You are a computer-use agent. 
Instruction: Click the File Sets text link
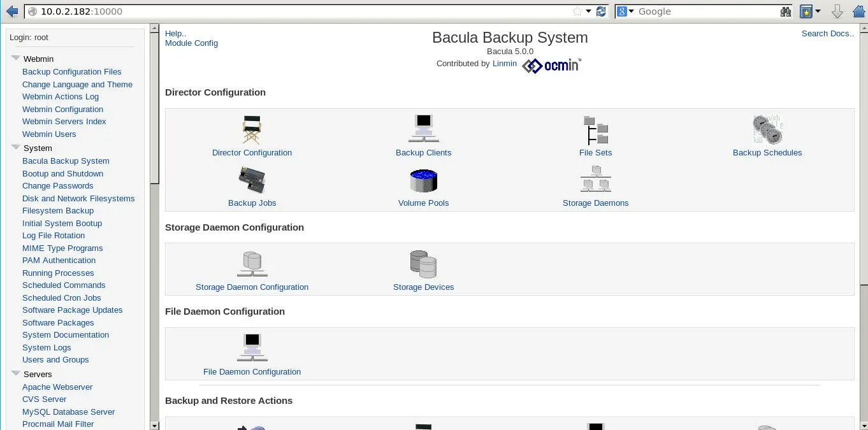[596, 153]
